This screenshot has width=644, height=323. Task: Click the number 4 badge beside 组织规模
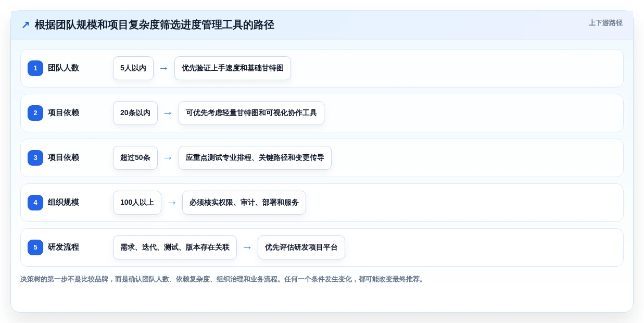point(35,203)
